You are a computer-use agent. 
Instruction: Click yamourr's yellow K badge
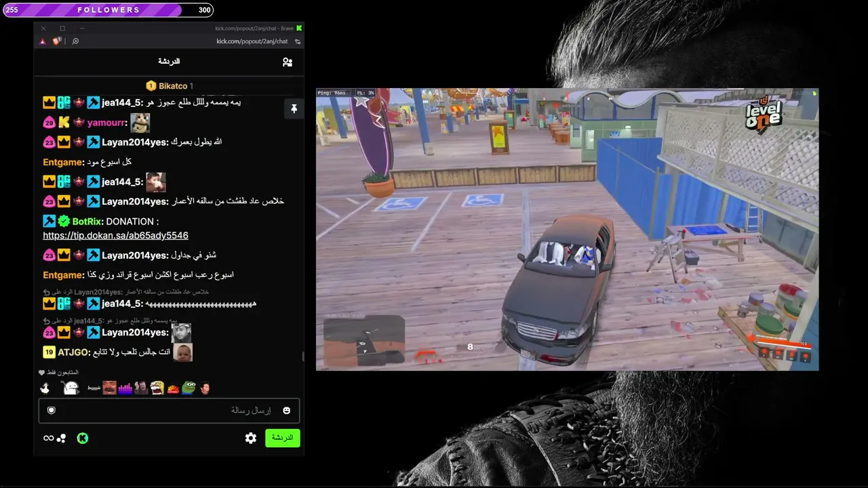[64, 123]
